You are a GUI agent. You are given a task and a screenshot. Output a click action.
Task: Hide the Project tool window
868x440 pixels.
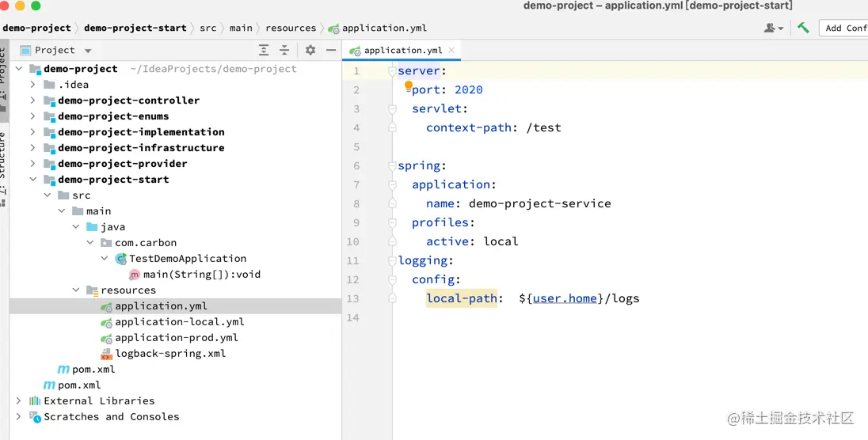[x=329, y=50]
